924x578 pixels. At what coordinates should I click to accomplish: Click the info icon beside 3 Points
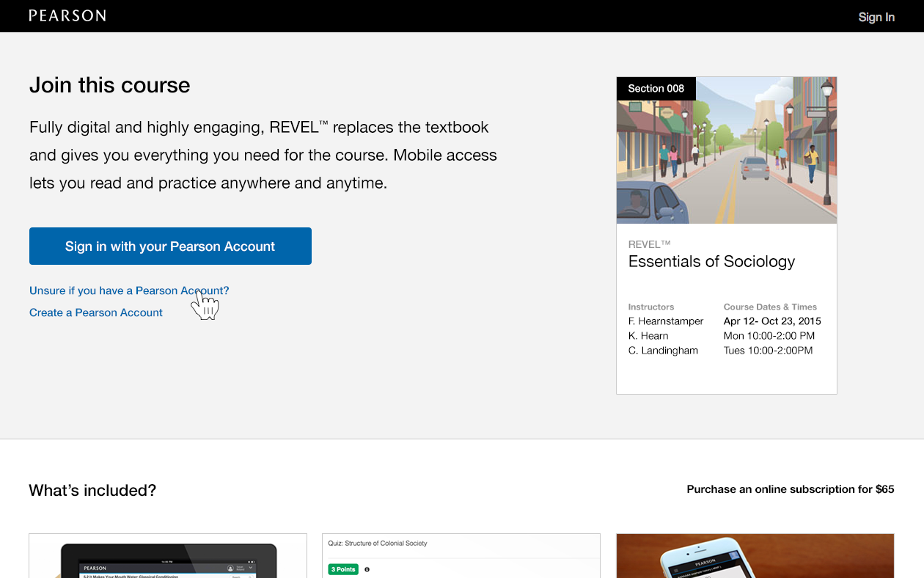[x=367, y=569]
